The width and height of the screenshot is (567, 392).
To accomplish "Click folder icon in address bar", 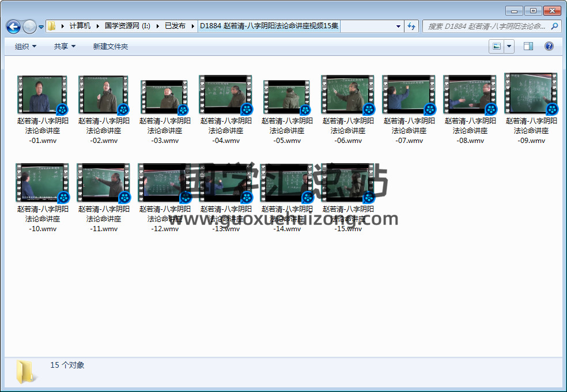I will (52, 26).
